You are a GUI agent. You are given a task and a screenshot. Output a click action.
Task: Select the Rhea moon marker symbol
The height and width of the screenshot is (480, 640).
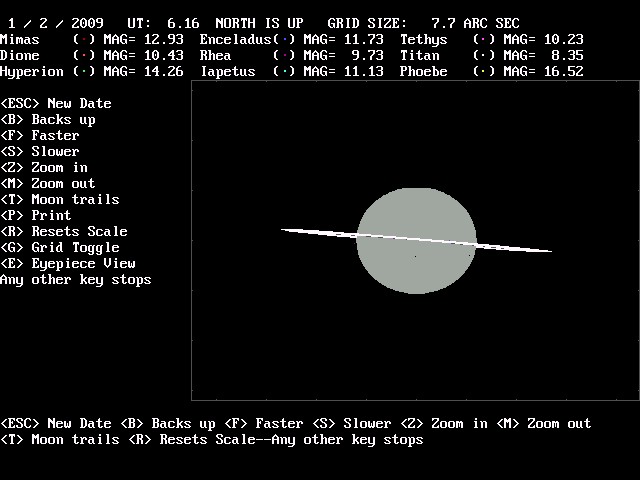coord(284,56)
